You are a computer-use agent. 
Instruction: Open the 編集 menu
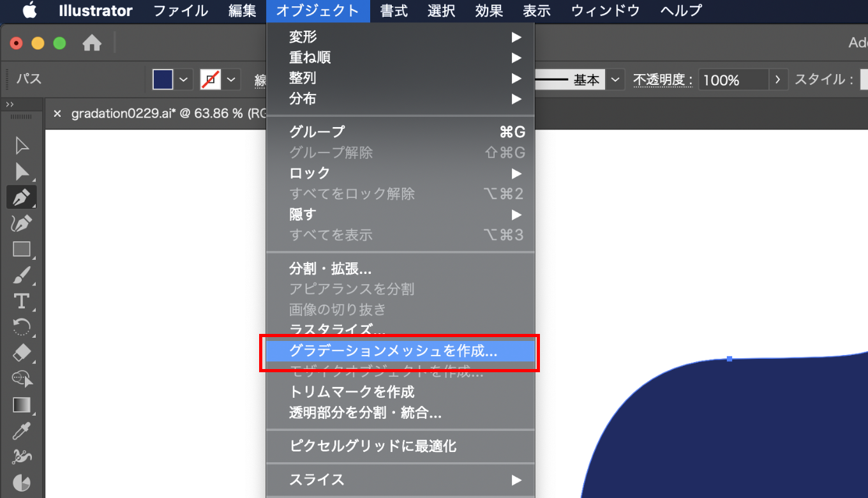pyautogui.click(x=242, y=11)
